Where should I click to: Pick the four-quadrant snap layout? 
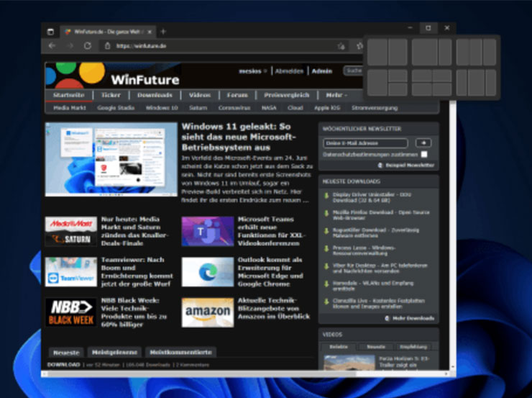(432, 83)
